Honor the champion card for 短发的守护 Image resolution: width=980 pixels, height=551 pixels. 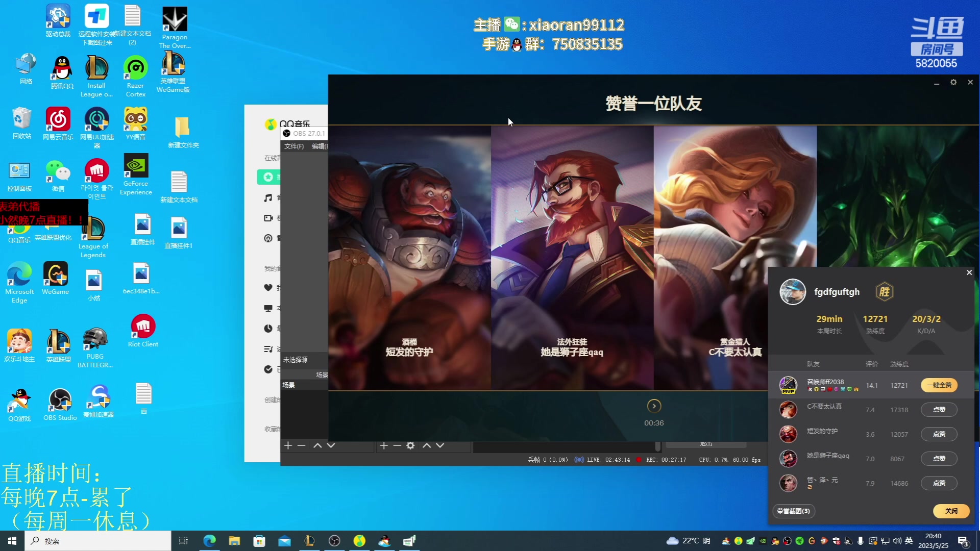pyautogui.click(x=409, y=258)
